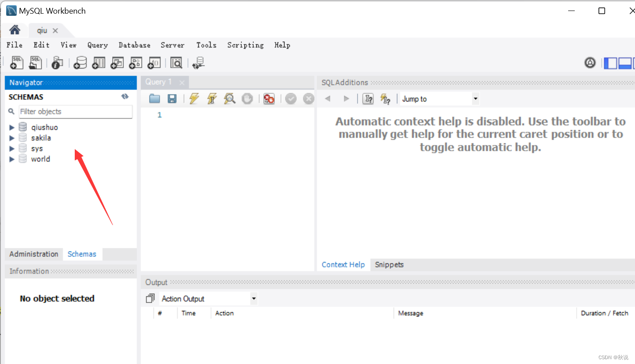Select the sakila schema name
635x364 pixels.
coord(41,138)
